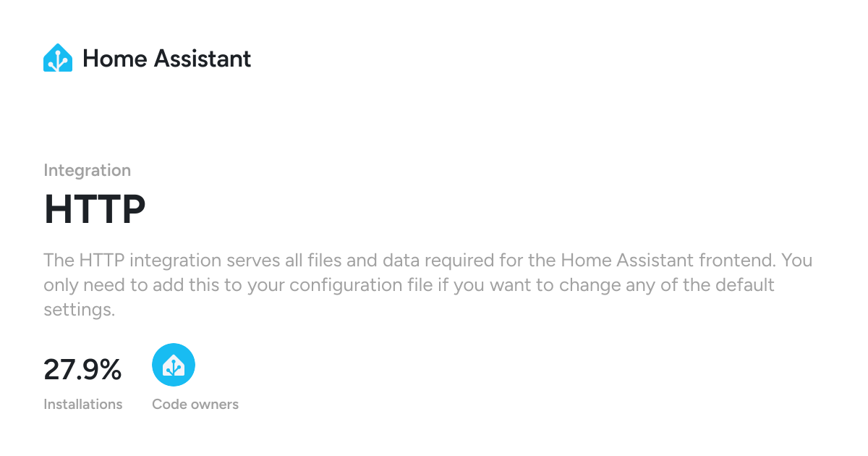This screenshot has height=456, width=868.
Task: Click the "Installations" label
Action: pyautogui.click(x=82, y=404)
